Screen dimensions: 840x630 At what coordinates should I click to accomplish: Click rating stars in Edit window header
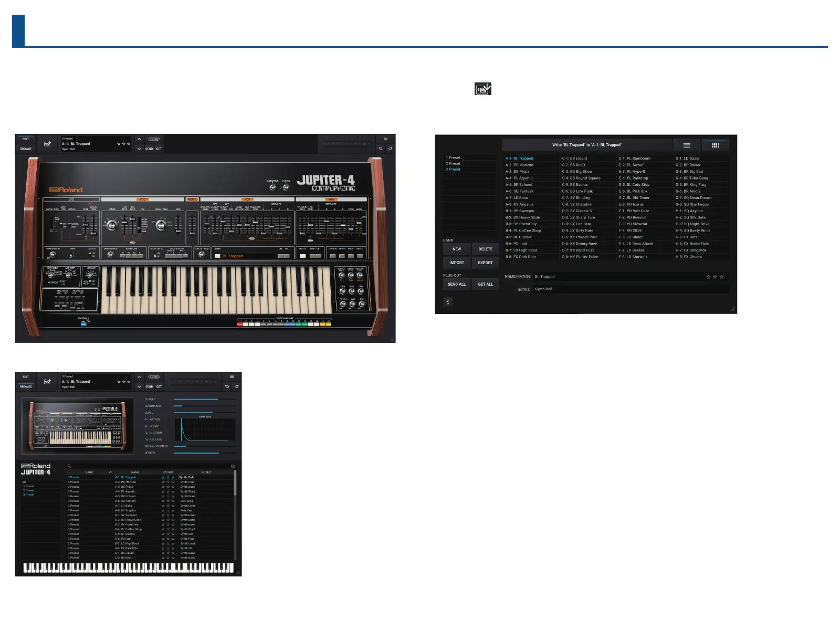click(123, 144)
